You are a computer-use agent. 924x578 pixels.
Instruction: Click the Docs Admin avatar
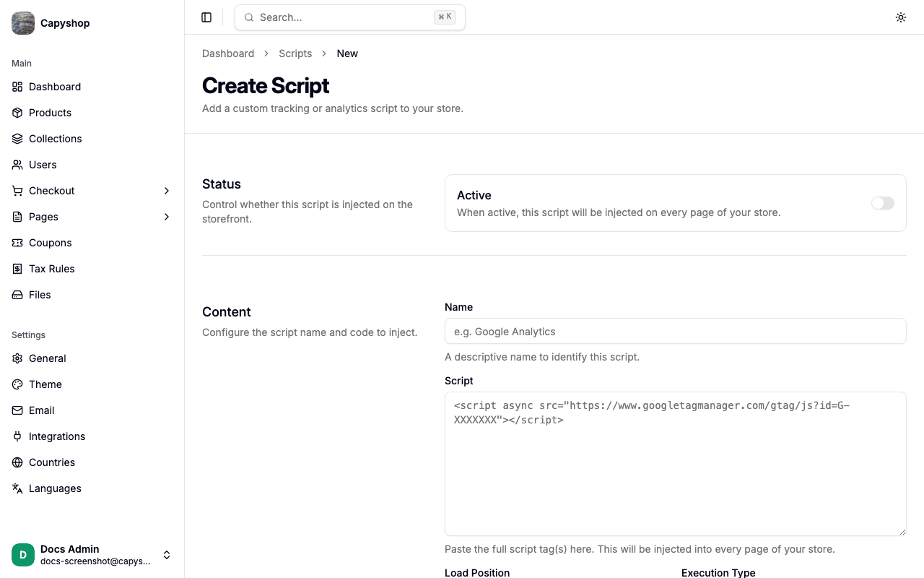point(23,555)
